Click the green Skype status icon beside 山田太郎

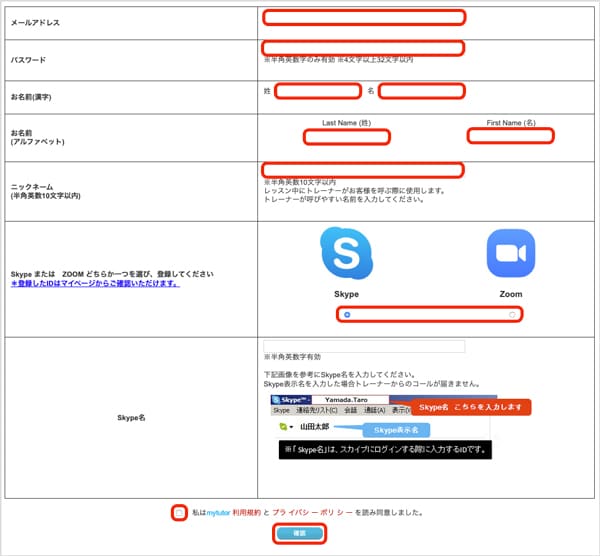coord(283,426)
